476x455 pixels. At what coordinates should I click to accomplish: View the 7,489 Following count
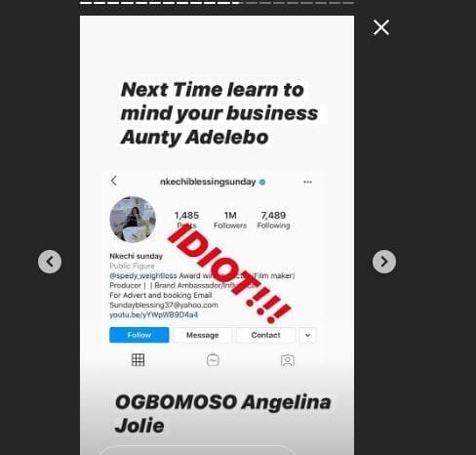(273, 220)
